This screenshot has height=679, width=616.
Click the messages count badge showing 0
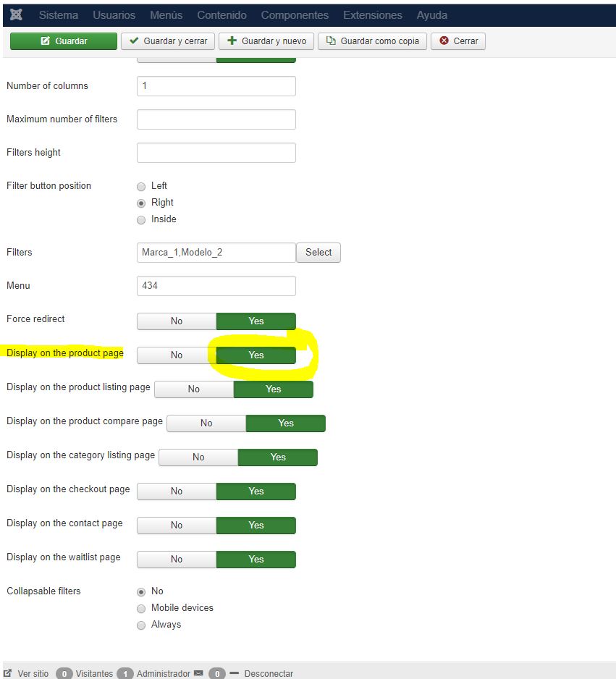(x=217, y=673)
